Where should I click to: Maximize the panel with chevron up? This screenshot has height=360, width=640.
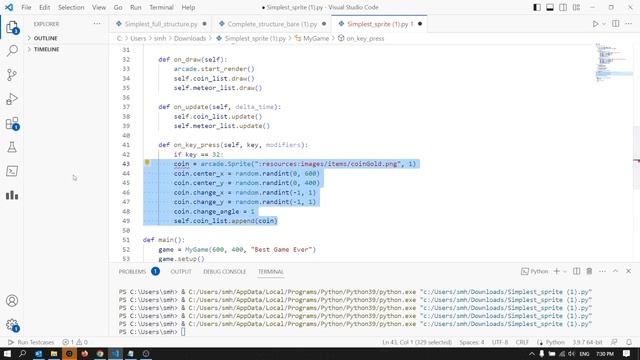point(615,271)
